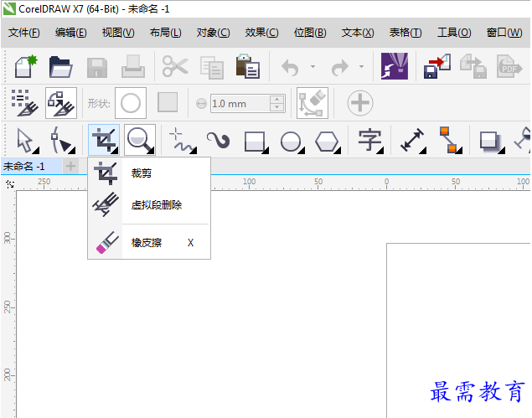Choose 虚拟段删除 from the flyout
Screen dimensions: 532x418
point(149,205)
